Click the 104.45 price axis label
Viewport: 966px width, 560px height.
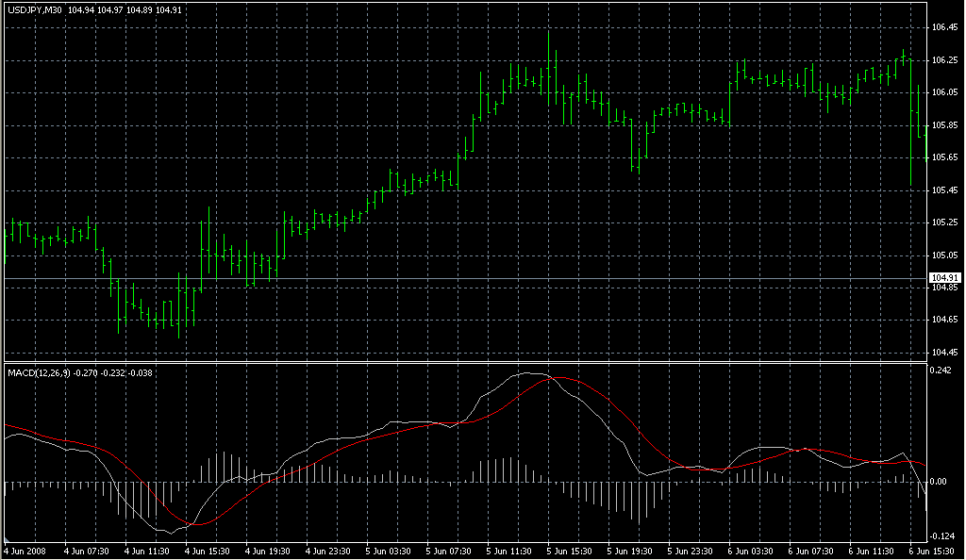point(944,353)
